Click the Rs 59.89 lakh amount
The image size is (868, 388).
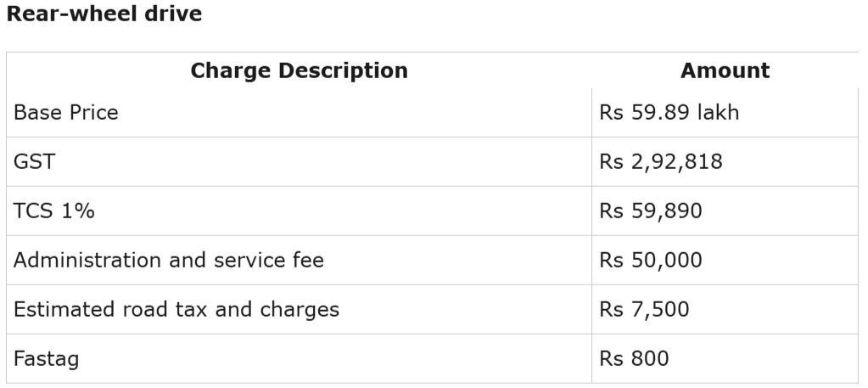pyautogui.click(x=669, y=113)
